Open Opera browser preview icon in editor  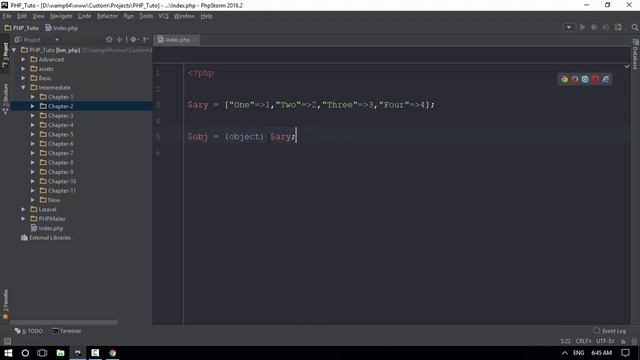(595, 80)
